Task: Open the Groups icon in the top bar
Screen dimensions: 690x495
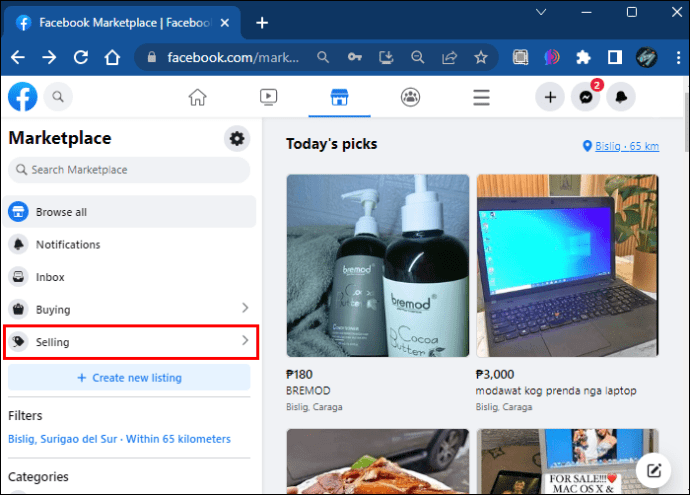Action: (410, 97)
